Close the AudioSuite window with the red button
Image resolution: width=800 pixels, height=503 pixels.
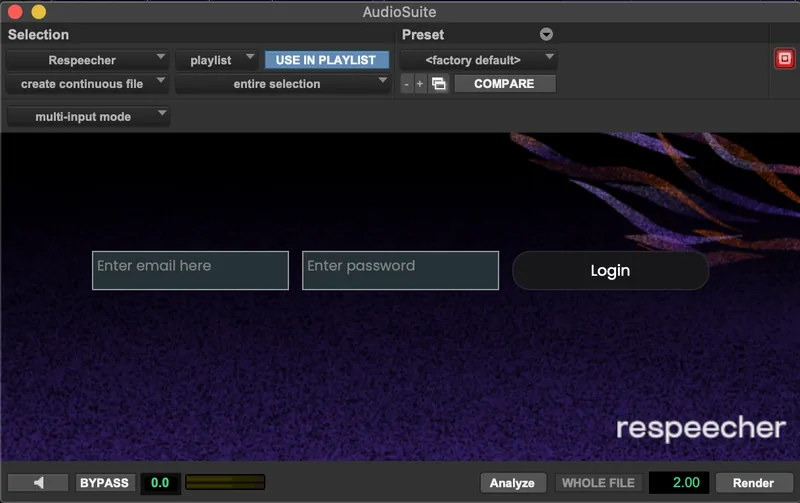point(15,11)
